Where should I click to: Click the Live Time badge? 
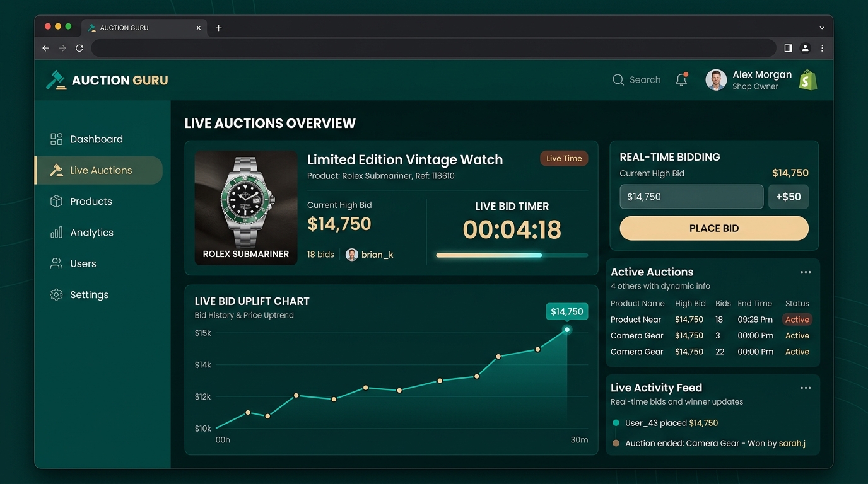click(x=564, y=158)
